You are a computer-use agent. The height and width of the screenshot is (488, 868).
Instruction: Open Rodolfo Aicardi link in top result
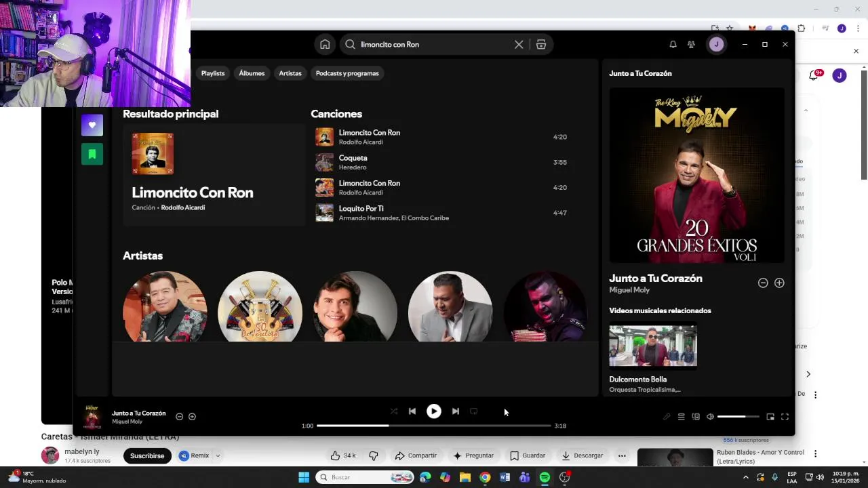[182, 207]
